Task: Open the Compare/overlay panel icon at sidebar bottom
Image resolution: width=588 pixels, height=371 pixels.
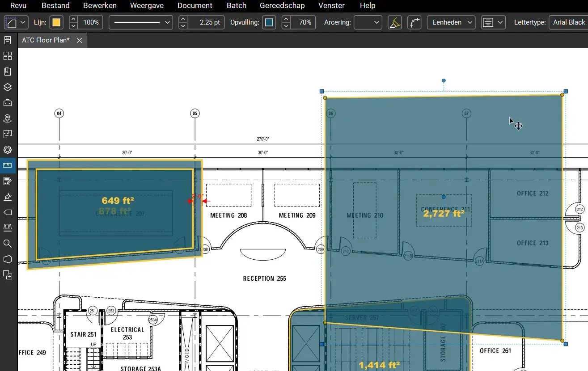Action: pyautogui.click(x=8, y=275)
